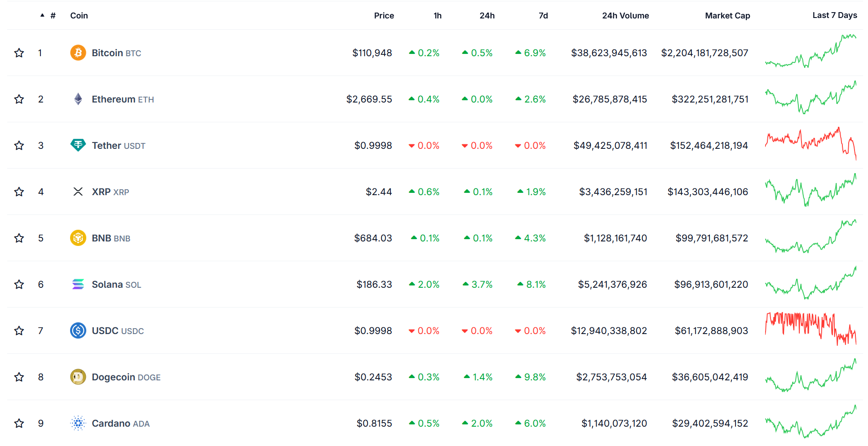Open the Dogecoin DOGE coin page
868x446 pixels.
tap(126, 377)
